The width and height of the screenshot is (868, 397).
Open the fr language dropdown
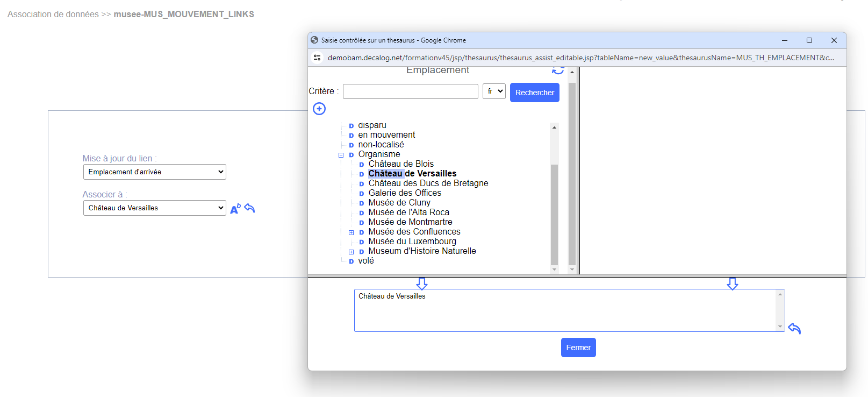[x=494, y=91]
